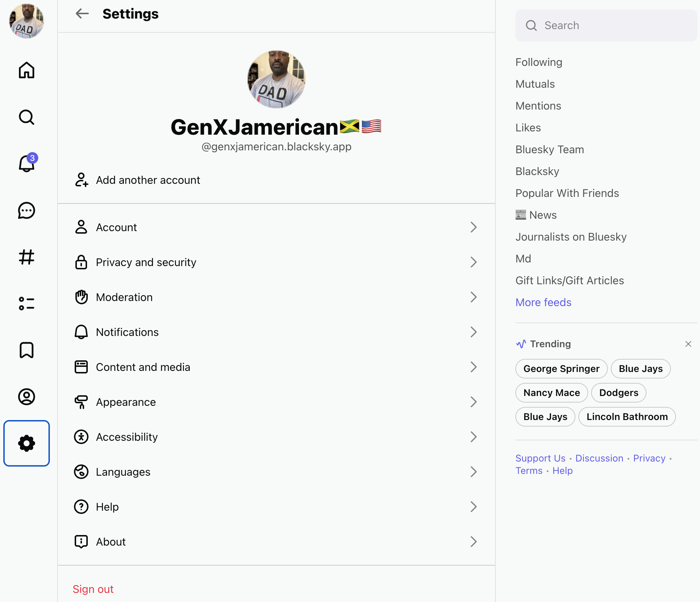Viewport: 700px width, 602px height.
Task: Sign out of the account
Action: [x=93, y=589]
